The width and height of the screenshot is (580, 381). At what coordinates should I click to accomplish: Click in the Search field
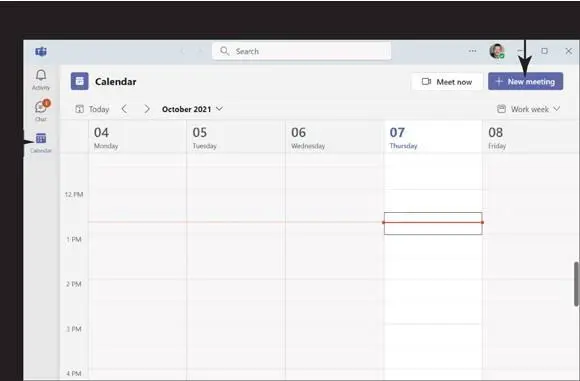[x=301, y=51]
